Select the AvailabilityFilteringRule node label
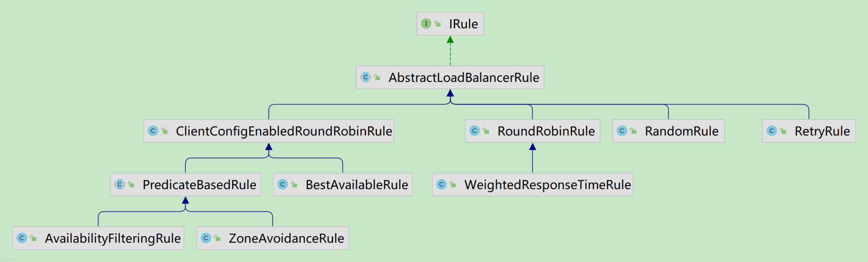This screenshot has width=868, height=262. click(113, 238)
